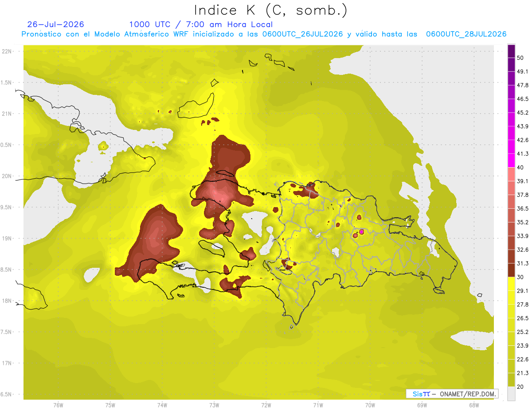Select the date text '26-Jul-2026'

56,24
